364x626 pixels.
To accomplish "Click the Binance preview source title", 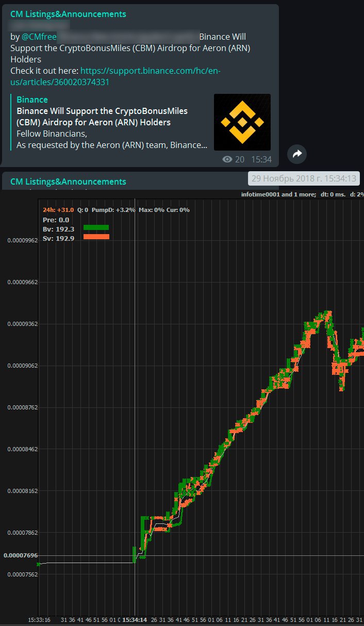I will (x=32, y=100).
